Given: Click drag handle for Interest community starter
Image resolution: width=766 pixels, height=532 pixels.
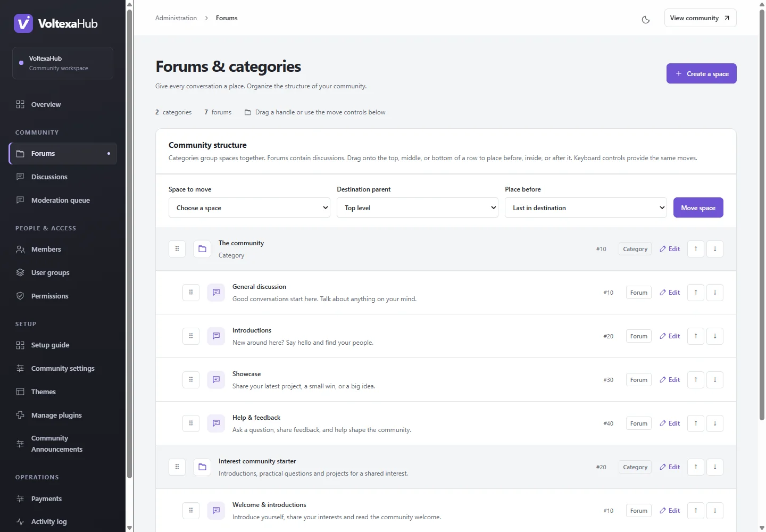Looking at the screenshot, I should tap(177, 467).
